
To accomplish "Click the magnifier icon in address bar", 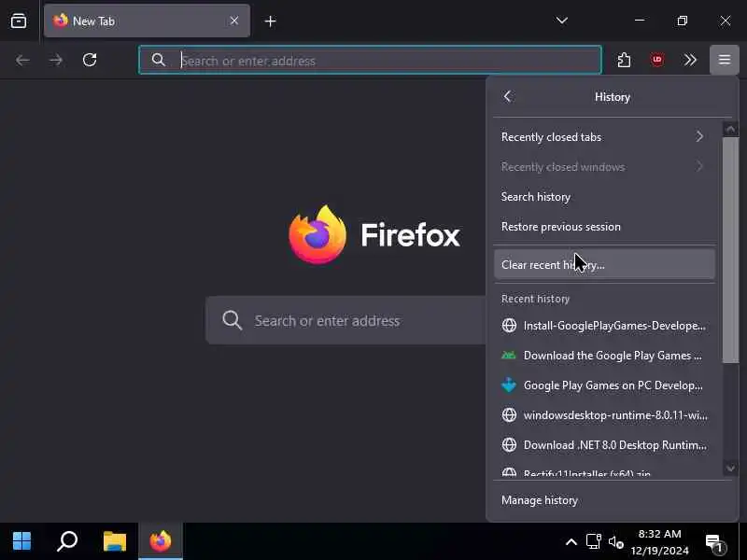I will tap(158, 60).
